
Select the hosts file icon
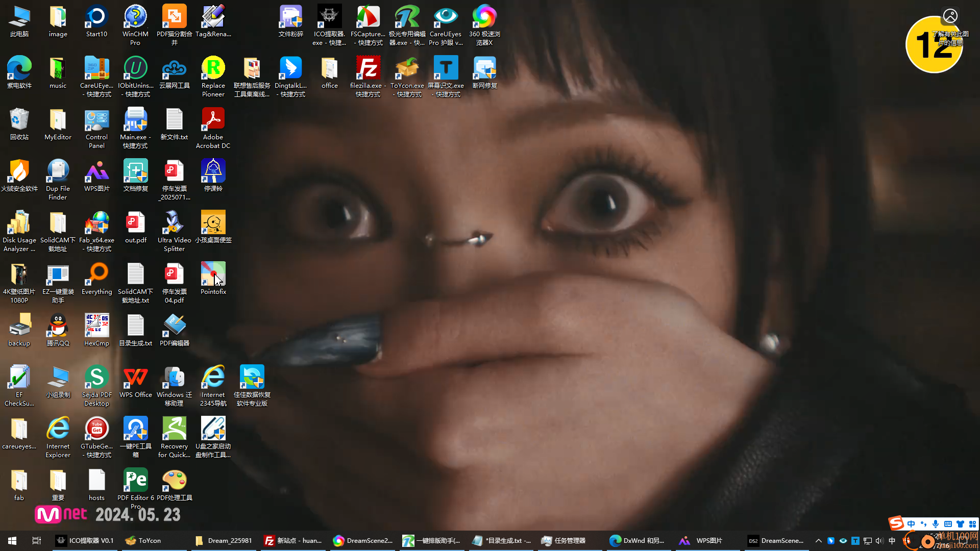click(96, 484)
